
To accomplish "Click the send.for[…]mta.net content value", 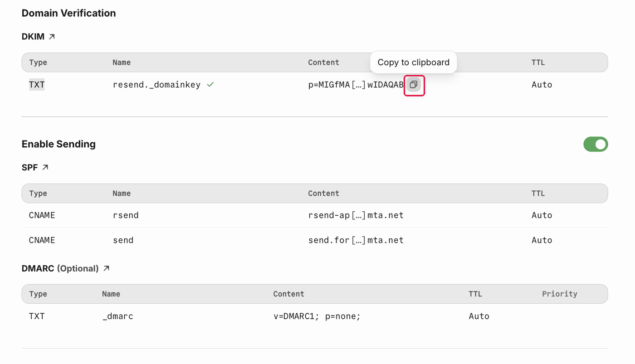I will (356, 240).
